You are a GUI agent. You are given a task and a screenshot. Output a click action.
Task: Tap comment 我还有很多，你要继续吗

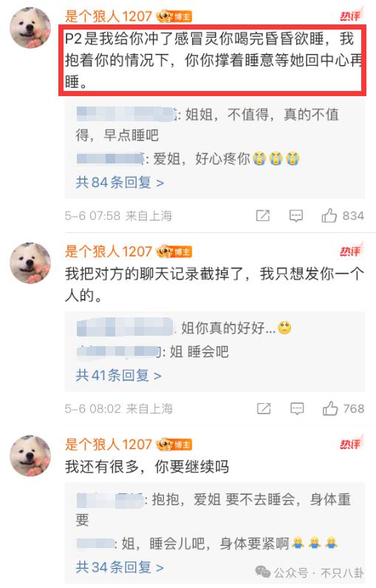147,467
